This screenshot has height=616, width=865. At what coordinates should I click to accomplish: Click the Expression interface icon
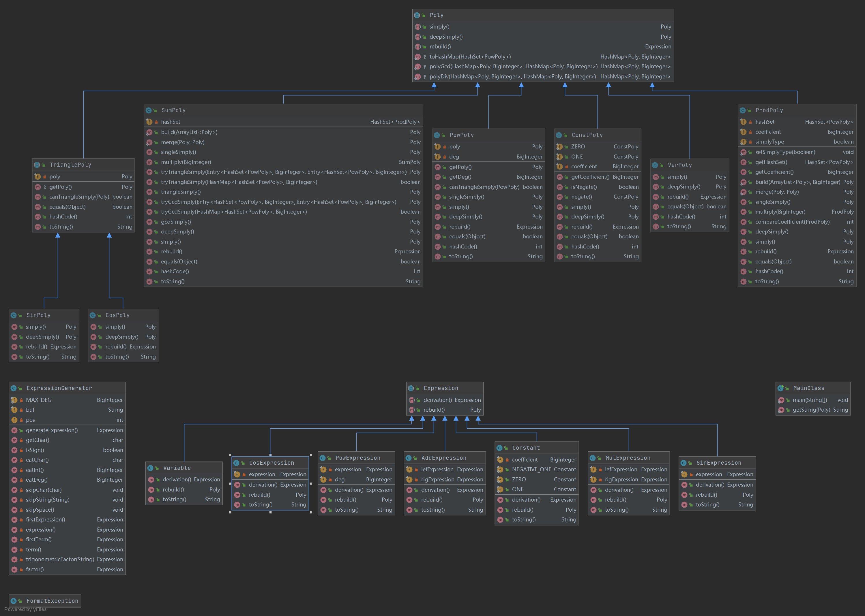pos(411,388)
